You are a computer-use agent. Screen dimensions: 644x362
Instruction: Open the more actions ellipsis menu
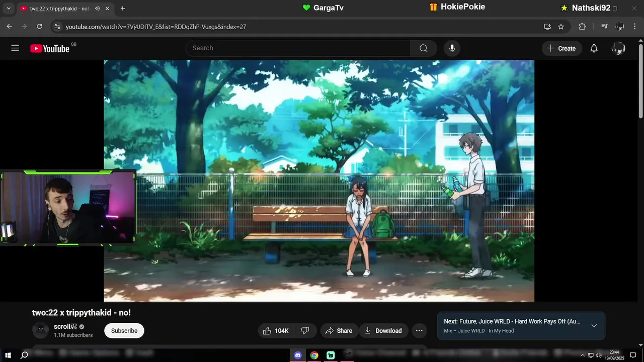(x=419, y=330)
